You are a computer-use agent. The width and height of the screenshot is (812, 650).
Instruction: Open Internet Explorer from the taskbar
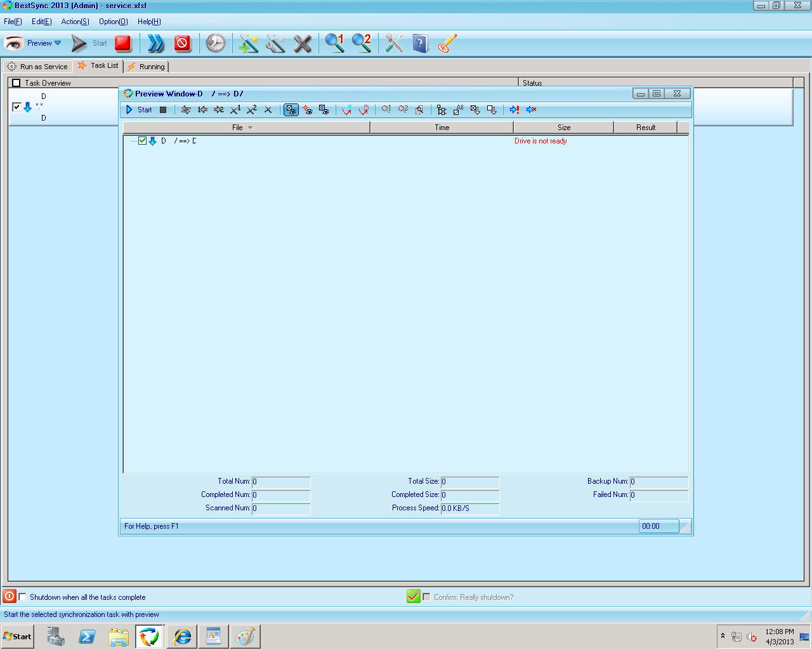(x=182, y=637)
